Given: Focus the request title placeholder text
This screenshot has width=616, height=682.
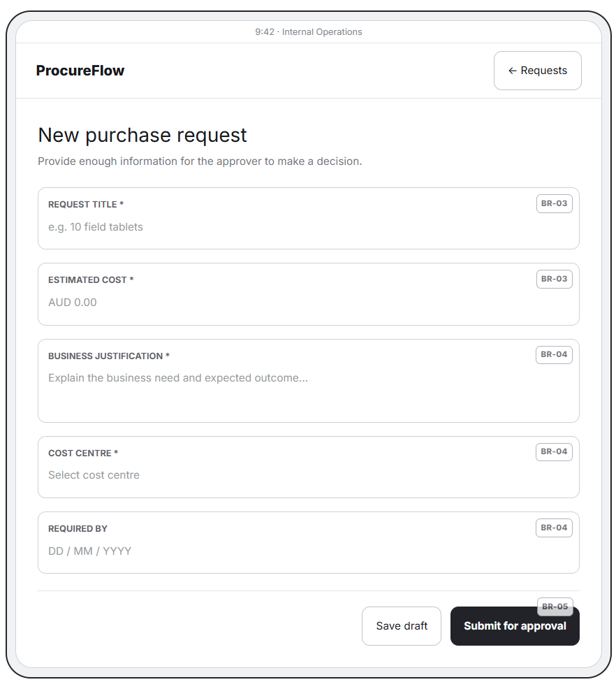Looking at the screenshot, I should 96,227.
